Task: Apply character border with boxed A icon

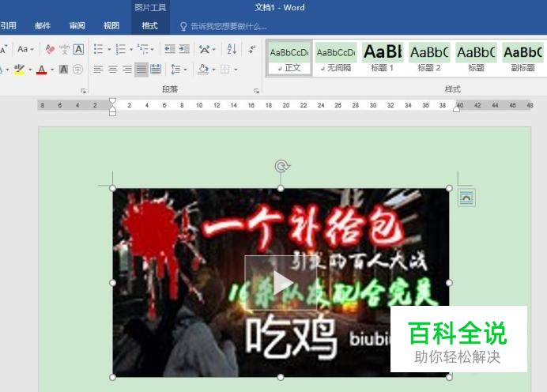Action: (79, 49)
